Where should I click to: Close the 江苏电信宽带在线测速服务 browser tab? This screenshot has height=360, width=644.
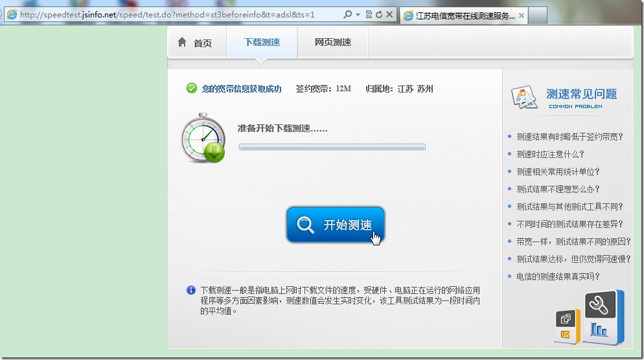(521, 16)
